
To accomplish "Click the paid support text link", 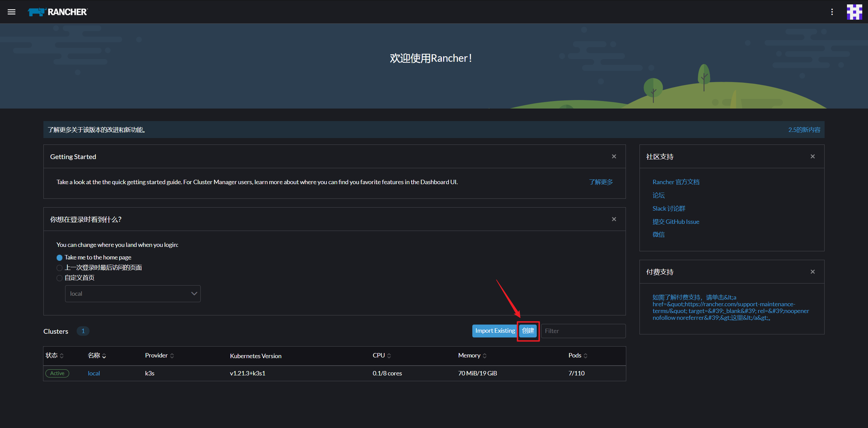I will point(731,308).
